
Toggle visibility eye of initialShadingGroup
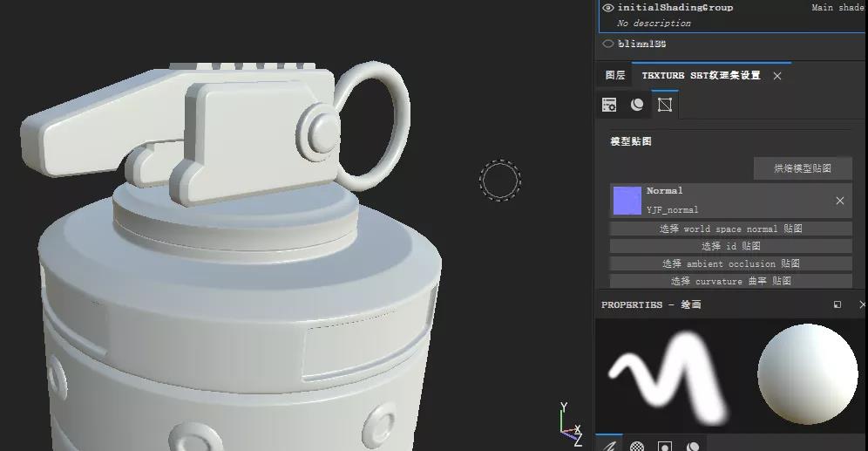(608, 8)
